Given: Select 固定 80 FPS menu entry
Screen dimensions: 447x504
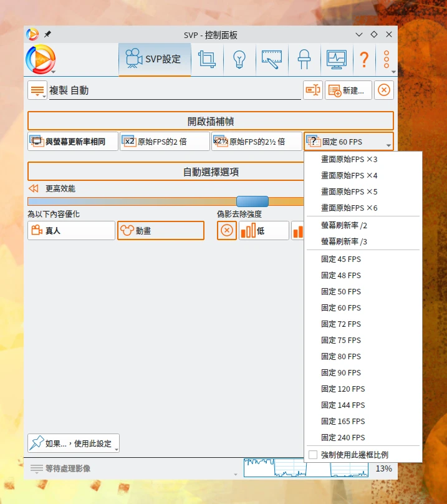Looking at the screenshot, I should [x=363, y=356].
